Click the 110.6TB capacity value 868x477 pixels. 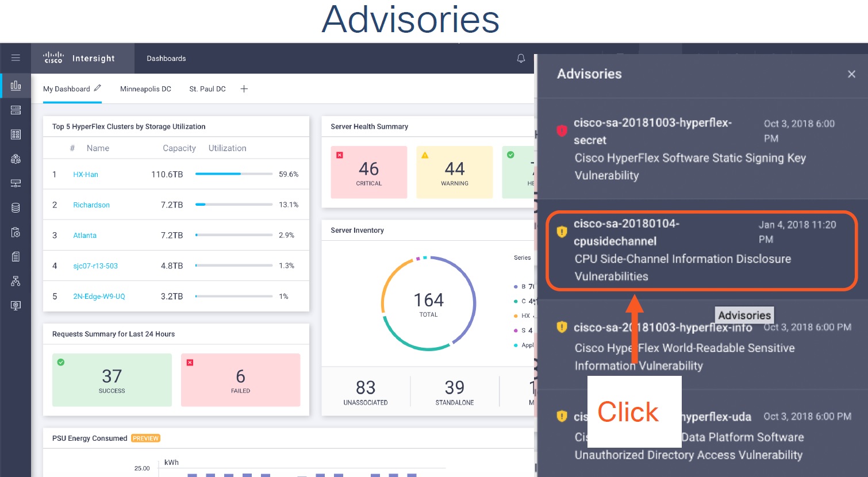tap(167, 174)
